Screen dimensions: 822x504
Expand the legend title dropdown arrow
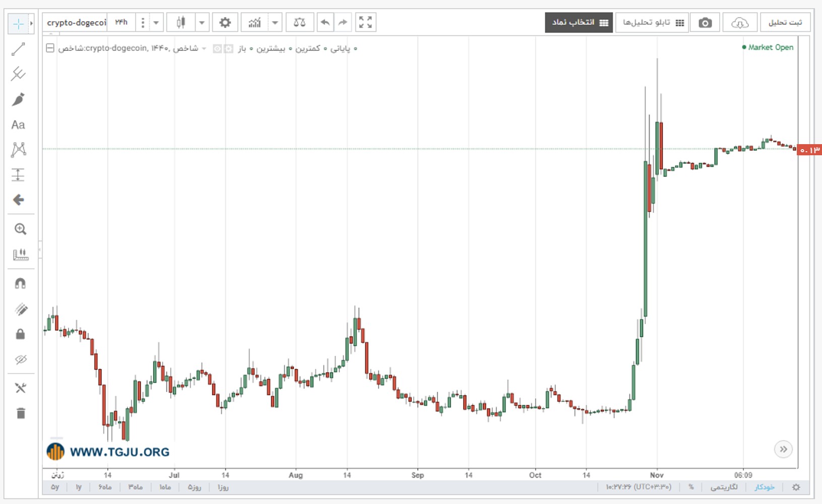tap(204, 48)
